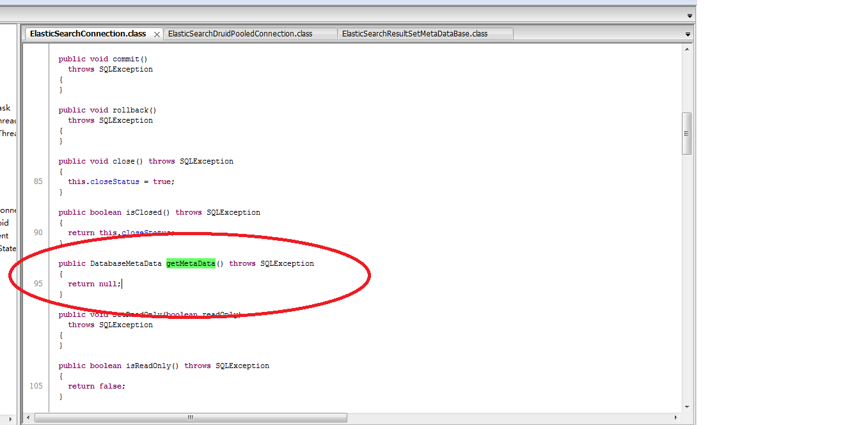The height and width of the screenshot is (425, 868).
Task: Select the ElasticSearchConnection.class tab
Action: 88,34
